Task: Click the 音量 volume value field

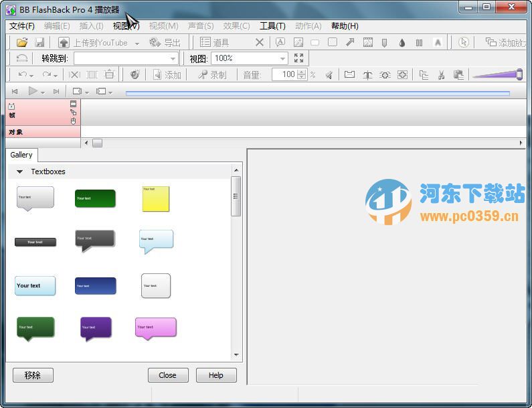Action: pos(284,75)
